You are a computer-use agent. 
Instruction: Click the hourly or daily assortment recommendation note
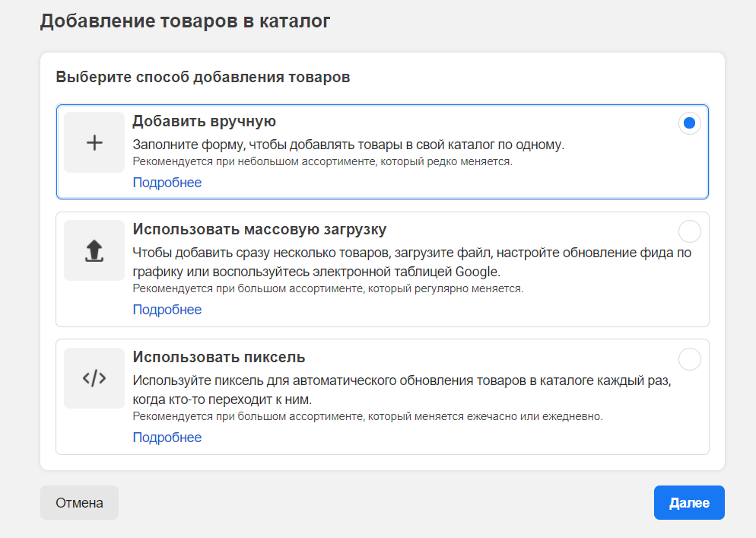[x=367, y=416]
